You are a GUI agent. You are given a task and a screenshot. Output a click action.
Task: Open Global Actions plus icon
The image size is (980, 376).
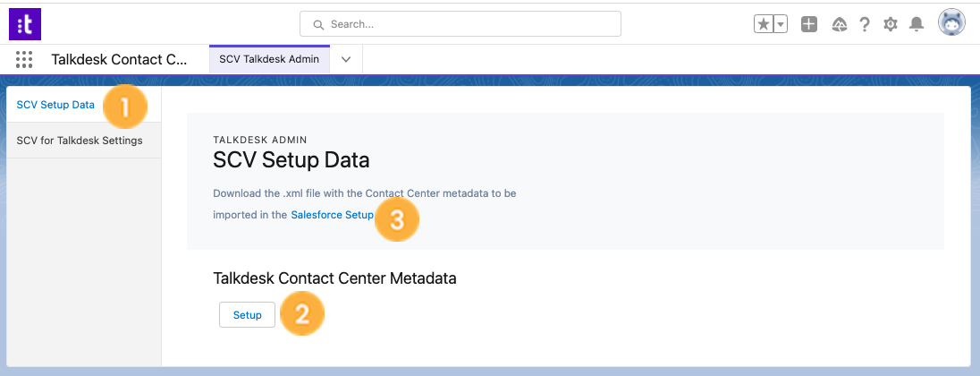(809, 24)
